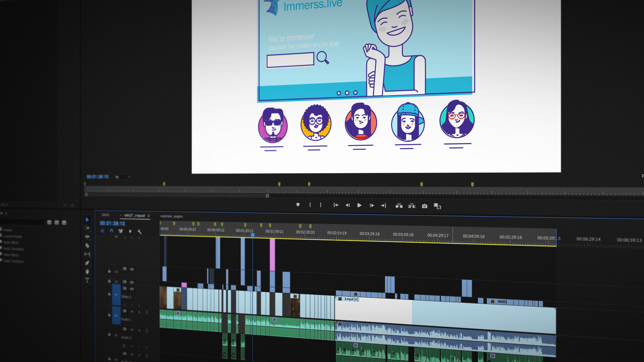644x362 pixels.
Task: Click the blue timeline timecode 00:01:38:10
Action: [x=112, y=223]
